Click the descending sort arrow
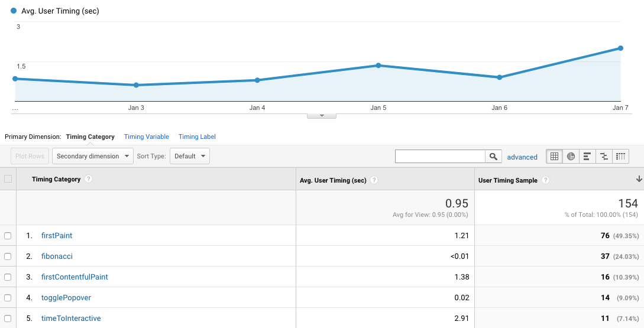Screen dimensions: 644x328 click(639, 179)
